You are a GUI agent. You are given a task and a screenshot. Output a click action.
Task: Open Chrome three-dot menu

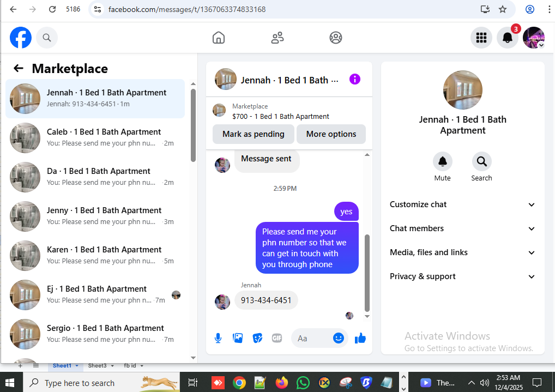point(549,9)
